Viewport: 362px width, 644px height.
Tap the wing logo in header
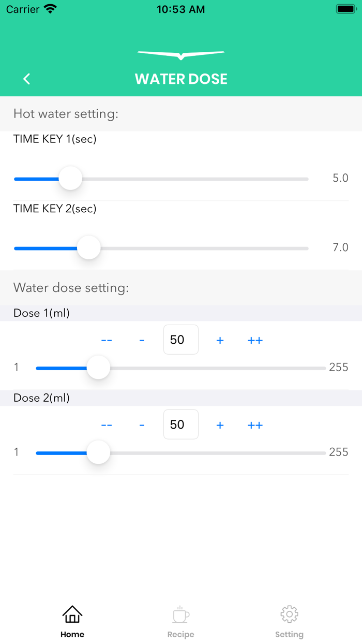181,54
